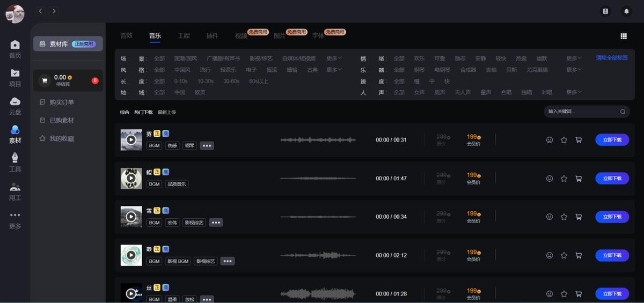Click the user avatar picture
Viewport: 644px width, 303px height.
(15, 13)
